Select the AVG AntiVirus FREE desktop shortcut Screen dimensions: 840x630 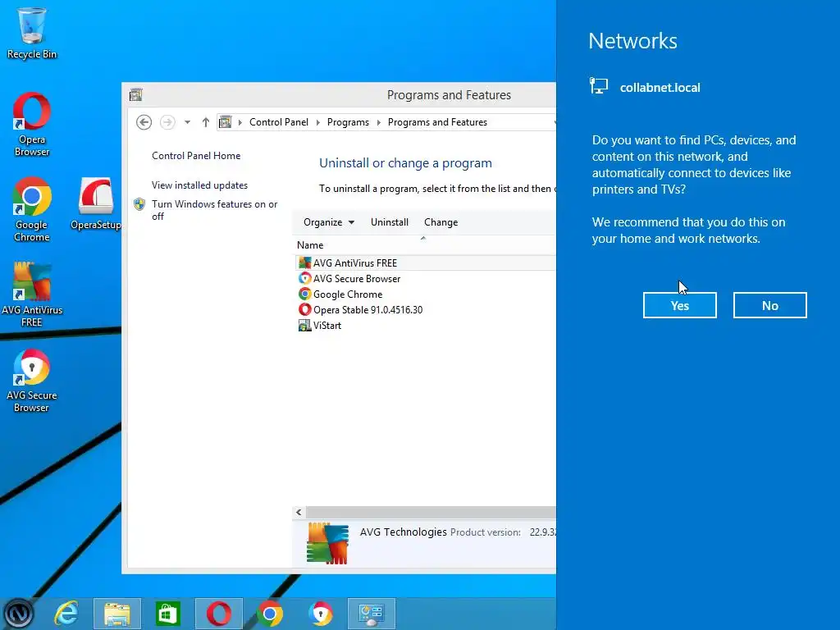(32, 294)
